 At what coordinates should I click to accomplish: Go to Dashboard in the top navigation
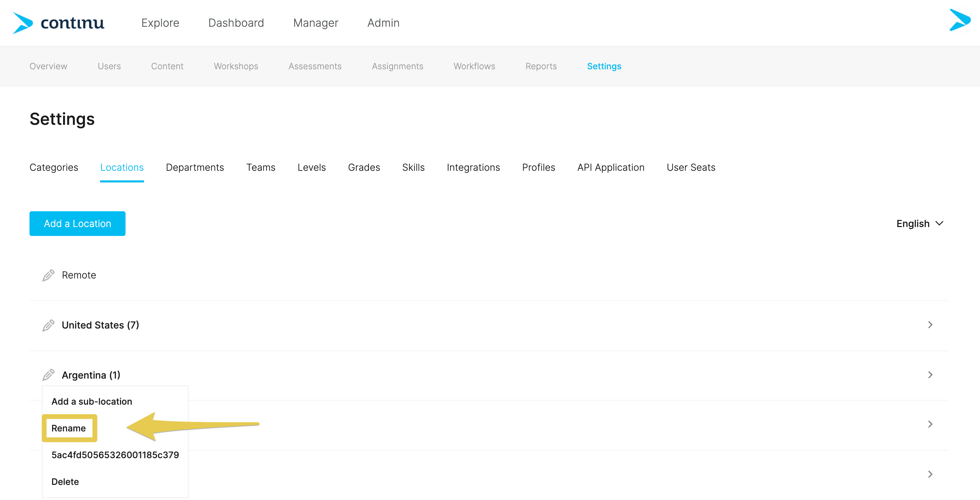[x=236, y=23]
